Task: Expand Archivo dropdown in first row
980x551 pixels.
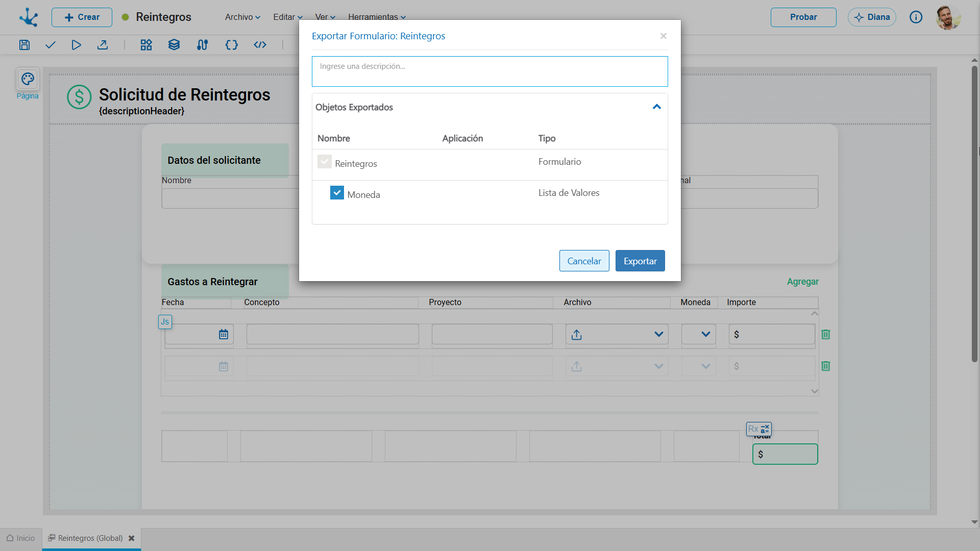Action: 659,335
